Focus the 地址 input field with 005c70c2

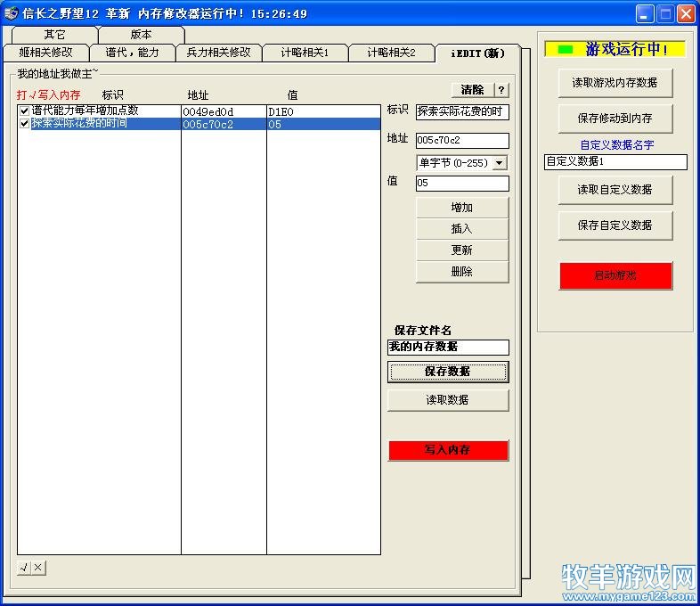click(x=462, y=140)
